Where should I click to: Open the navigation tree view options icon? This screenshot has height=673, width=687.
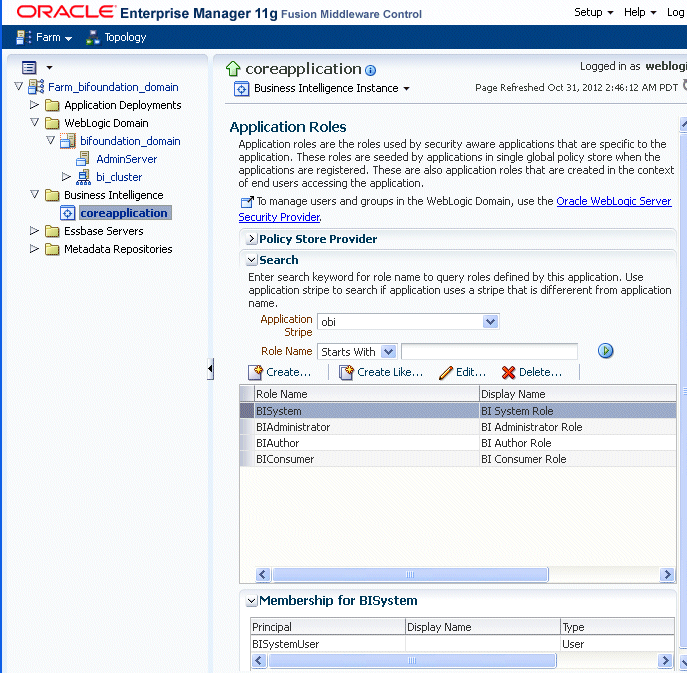click(x=29, y=67)
